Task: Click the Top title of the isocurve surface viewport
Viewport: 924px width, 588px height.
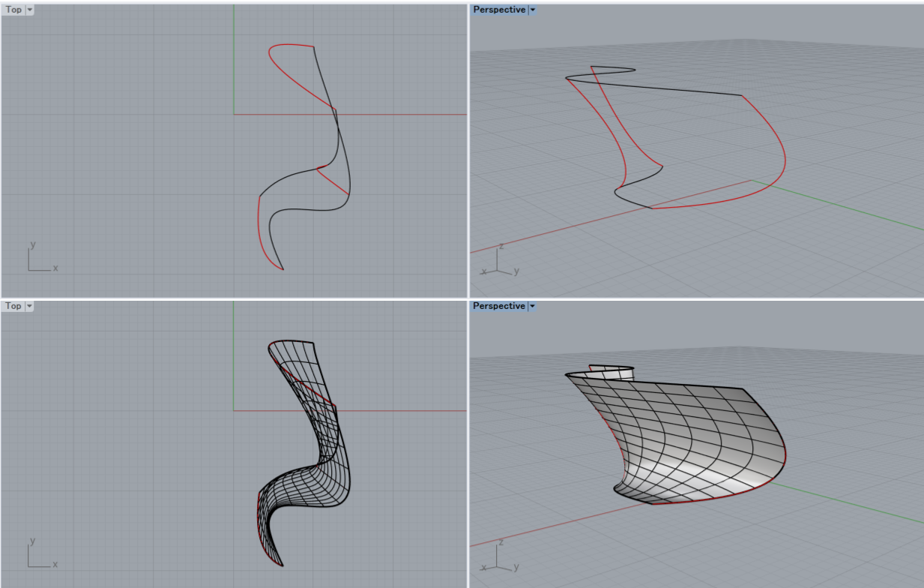Action: pyautogui.click(x=13, y=306)
